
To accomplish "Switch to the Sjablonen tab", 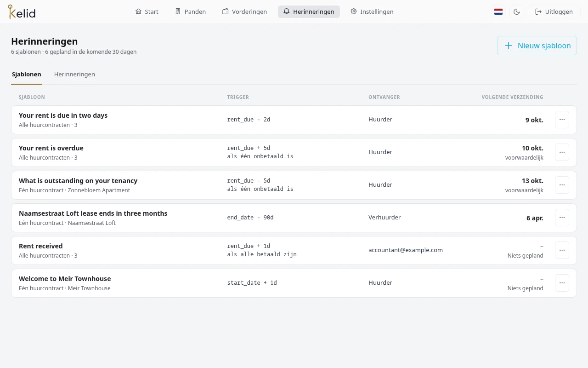I will coord(27,74).
